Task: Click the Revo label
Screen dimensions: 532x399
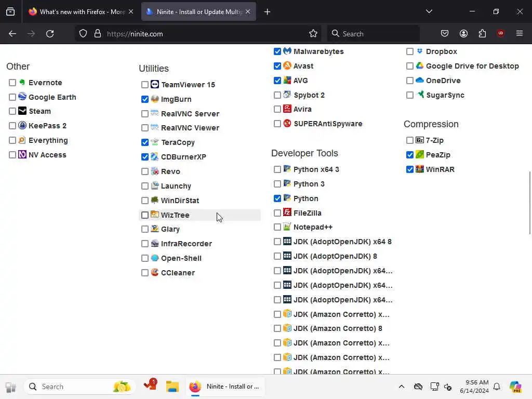Action: [170, 171]
